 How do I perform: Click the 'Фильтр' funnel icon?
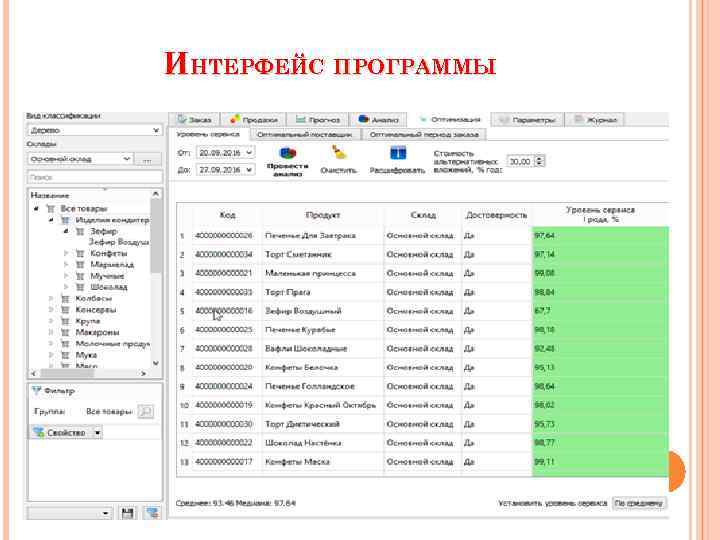(36, 391)
